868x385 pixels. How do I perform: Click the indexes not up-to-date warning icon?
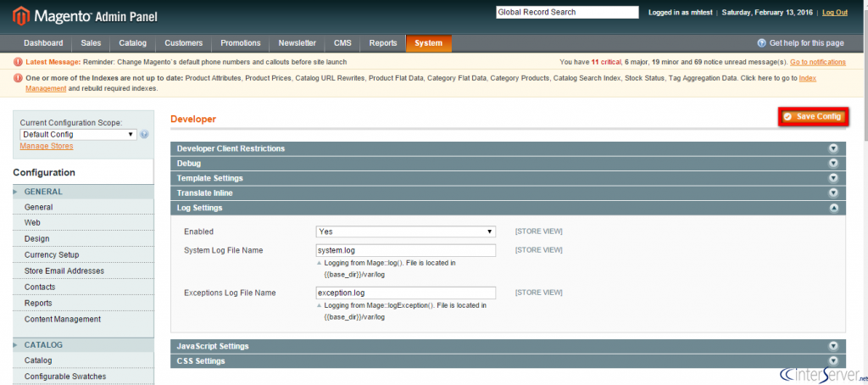pyautogui.click(x=18, y=79)
